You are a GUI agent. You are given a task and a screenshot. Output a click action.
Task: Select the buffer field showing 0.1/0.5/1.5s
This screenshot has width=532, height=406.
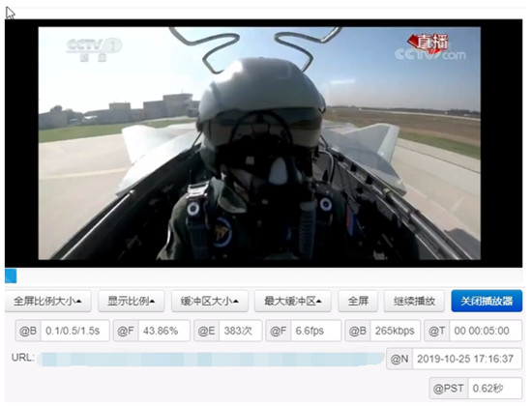click(75, 331)
